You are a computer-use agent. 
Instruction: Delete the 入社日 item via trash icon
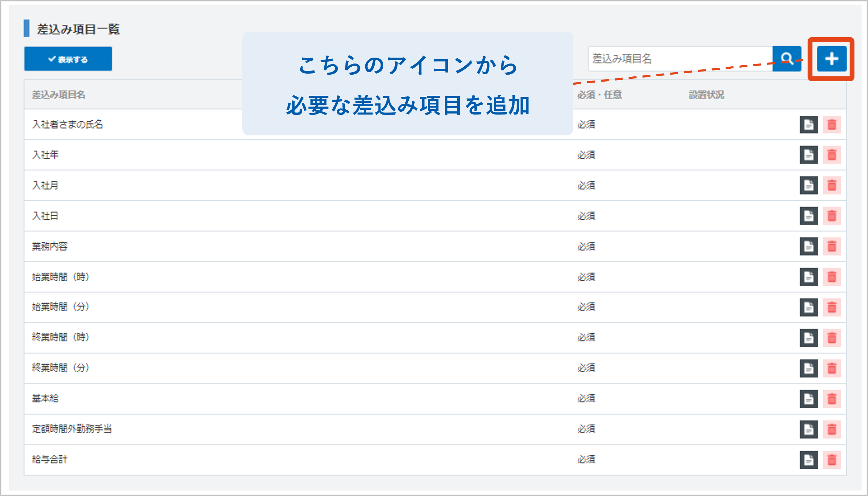832,216
